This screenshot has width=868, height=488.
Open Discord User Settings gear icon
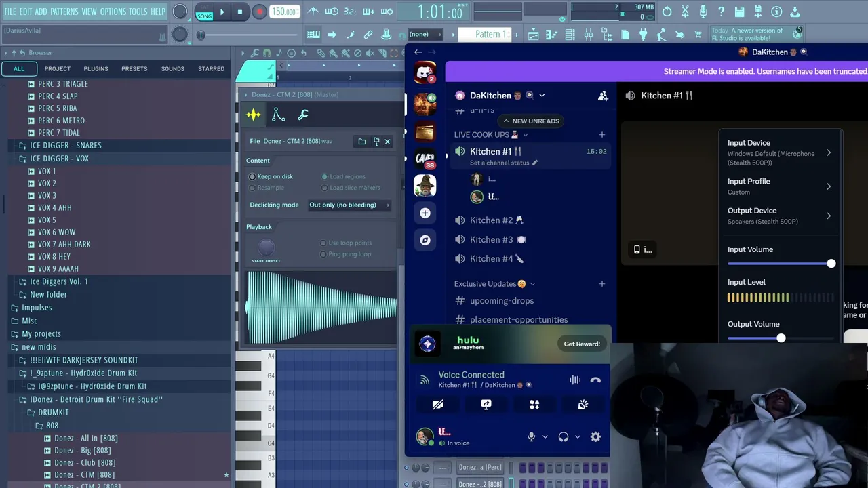click(595, 437)
